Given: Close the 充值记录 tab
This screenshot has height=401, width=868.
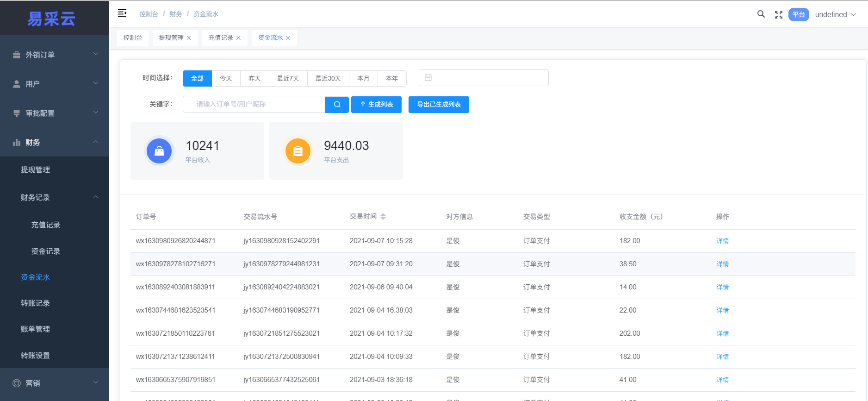Looking at the screenshot, I should pos(238,38).
